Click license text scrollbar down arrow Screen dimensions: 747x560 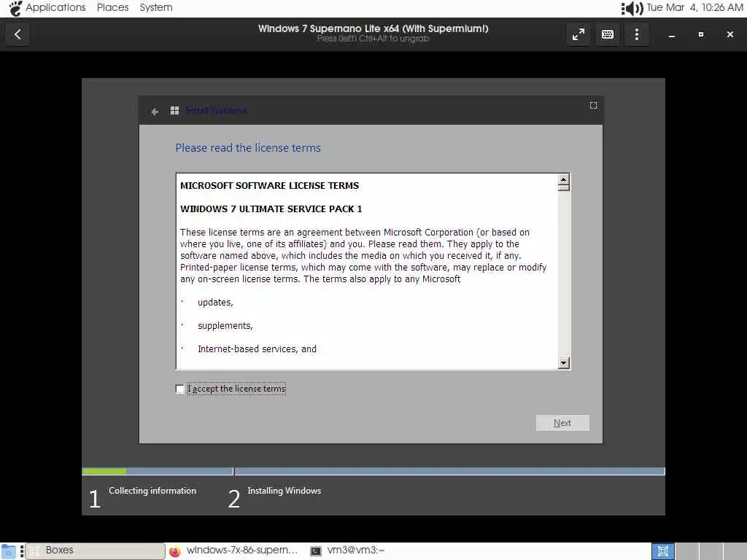564,363
